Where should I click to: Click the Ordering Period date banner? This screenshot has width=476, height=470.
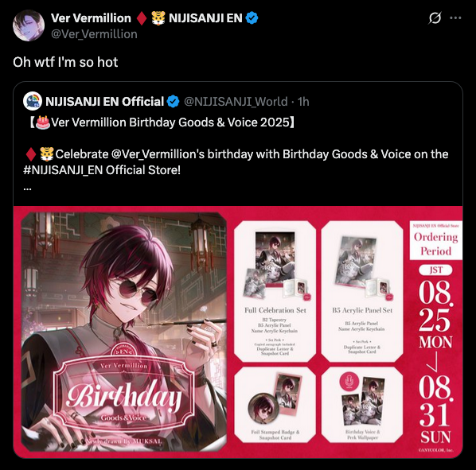[x=436, y=336]
